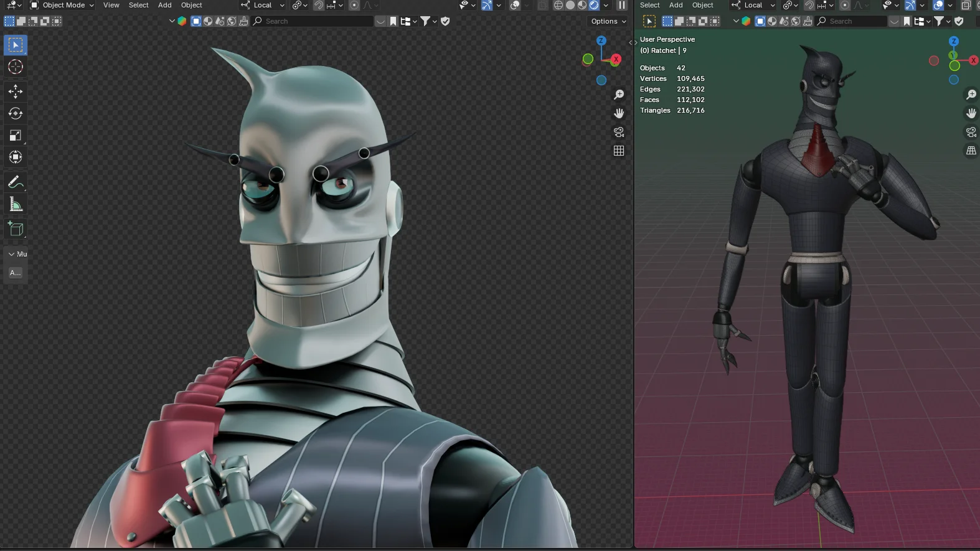Click the Transform tool icon
980x551 pixels.
(16, 158)
